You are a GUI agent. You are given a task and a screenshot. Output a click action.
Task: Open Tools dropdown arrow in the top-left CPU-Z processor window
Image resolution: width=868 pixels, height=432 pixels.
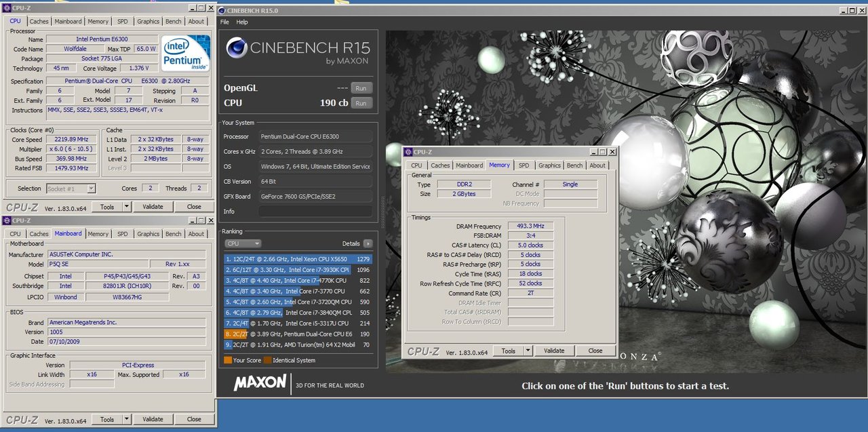pos(127,207)
